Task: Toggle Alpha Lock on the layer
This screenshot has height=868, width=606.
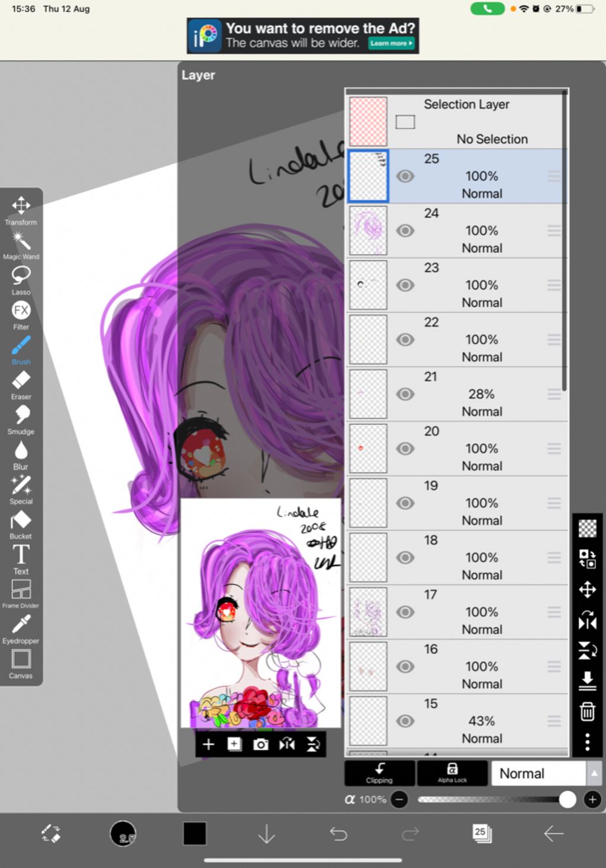Action: [452, 773]
